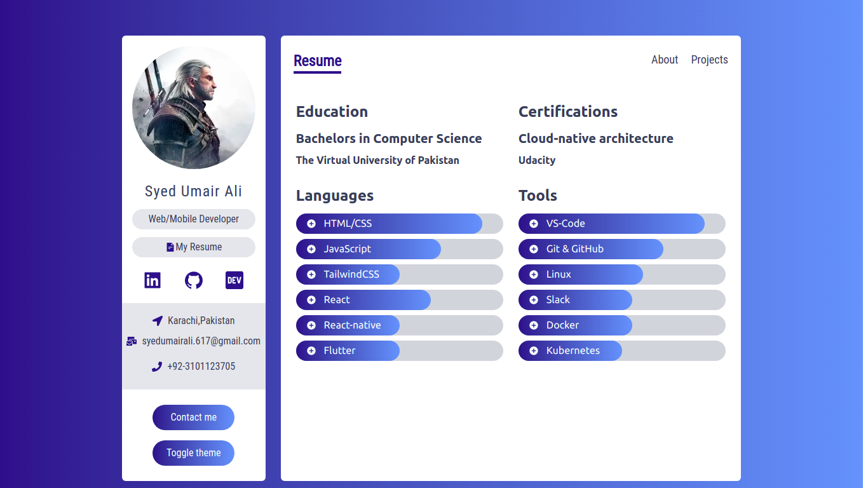This screenshot has height=488, width=868.
Task: Click the TailwindCSS skill label
Action: click(351, 274)
